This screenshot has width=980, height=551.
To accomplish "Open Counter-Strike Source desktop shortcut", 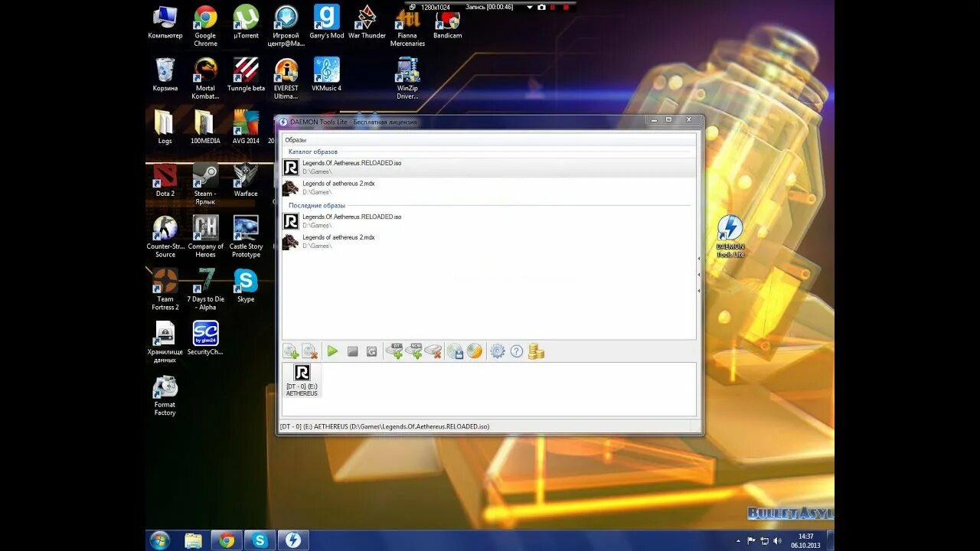I will (165, 236).
